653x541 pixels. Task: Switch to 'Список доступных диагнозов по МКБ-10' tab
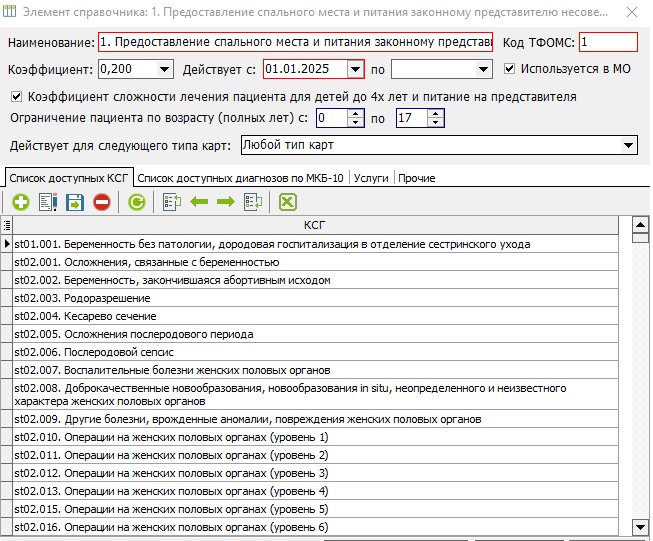241,178
